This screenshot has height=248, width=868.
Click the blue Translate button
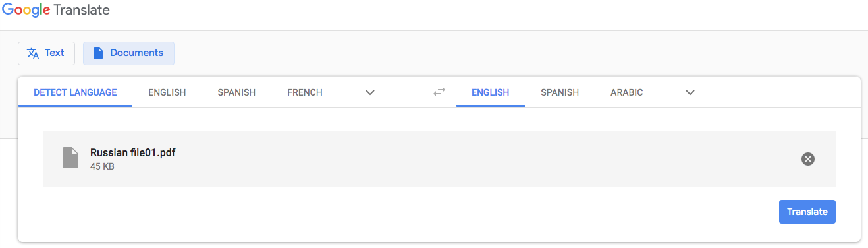[x=807, y=212]
